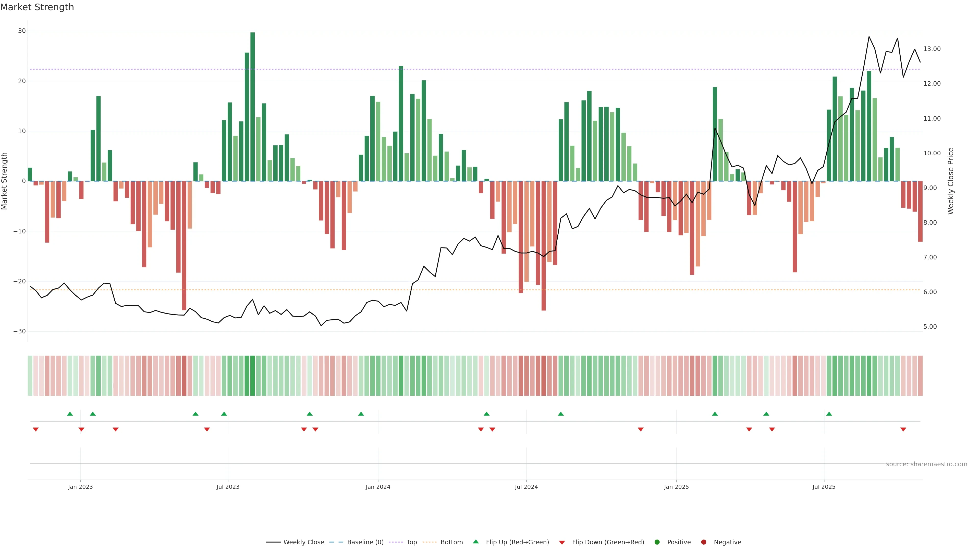The height and width of the screenshot is (551, 980).
Task: Click the red Flip Down legend triangle
Action: pos(562,543)
